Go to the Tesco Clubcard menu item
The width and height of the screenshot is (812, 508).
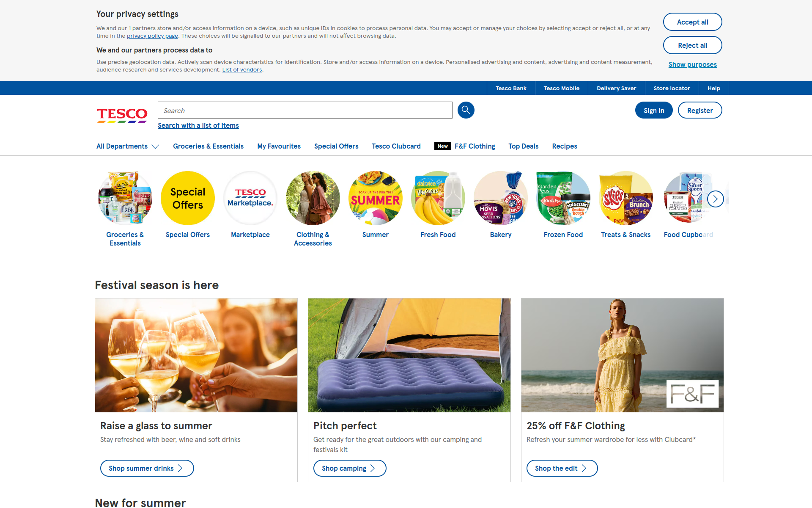(396, 146)
